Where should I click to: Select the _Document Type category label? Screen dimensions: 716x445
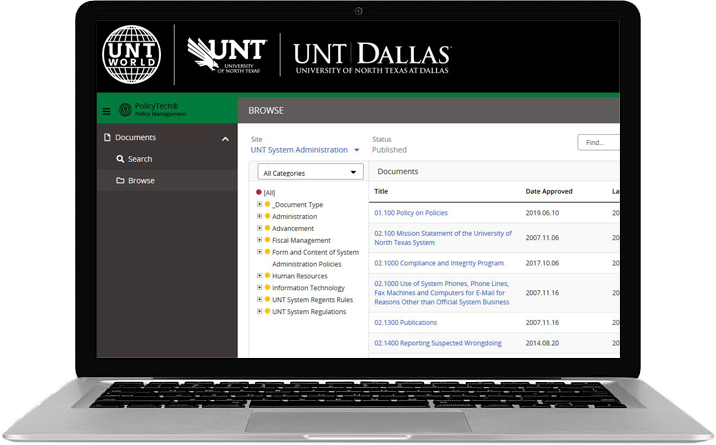(x=297, y=204)
